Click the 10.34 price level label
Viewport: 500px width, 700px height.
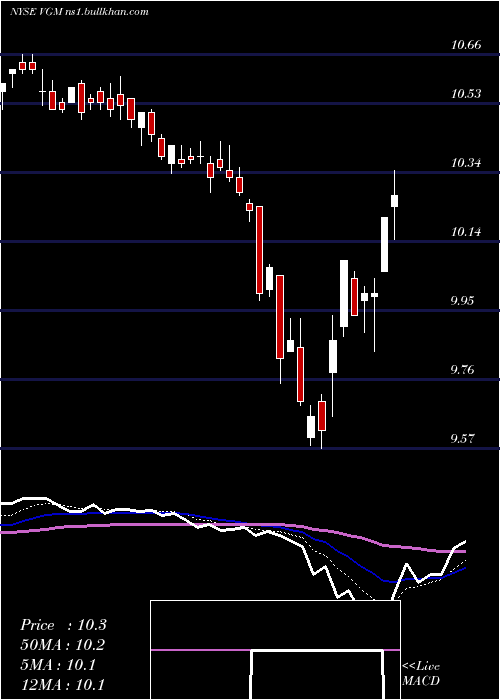466,162
